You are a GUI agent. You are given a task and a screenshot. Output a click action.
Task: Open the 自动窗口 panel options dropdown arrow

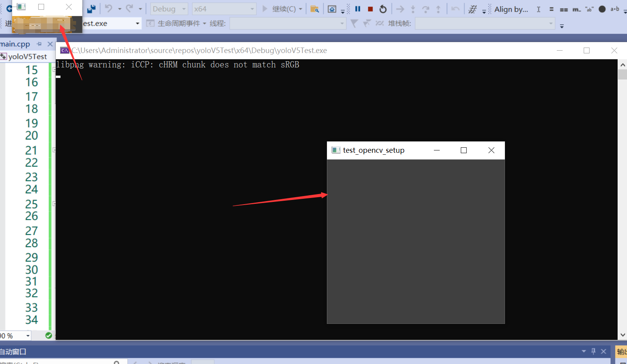584,352
